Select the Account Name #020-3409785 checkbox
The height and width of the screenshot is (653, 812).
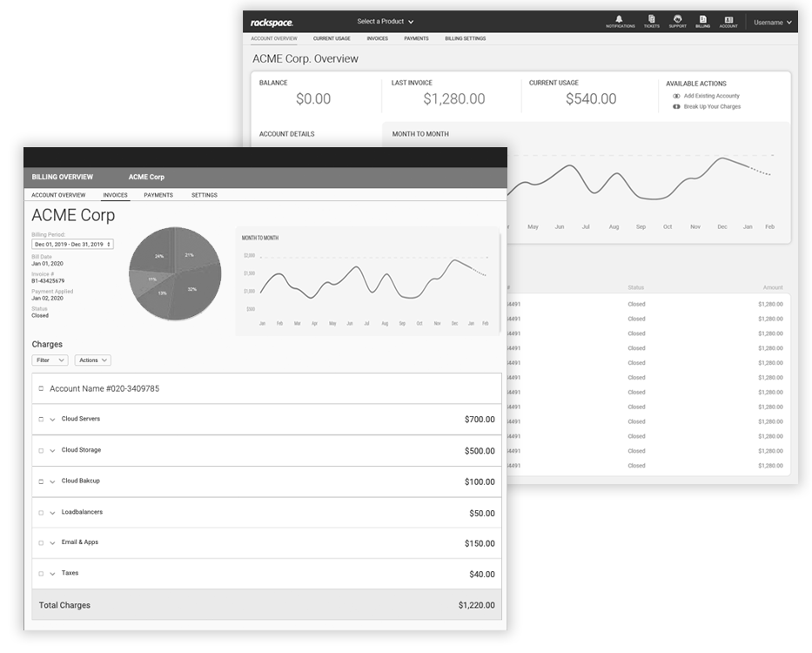point(41,388)
